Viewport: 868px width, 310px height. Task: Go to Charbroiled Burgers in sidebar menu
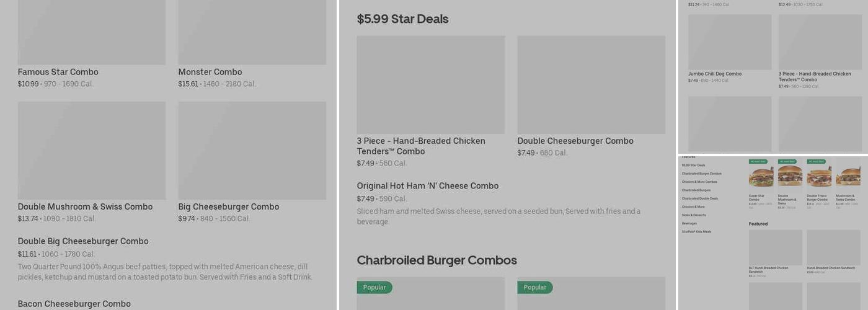point(696,190)
